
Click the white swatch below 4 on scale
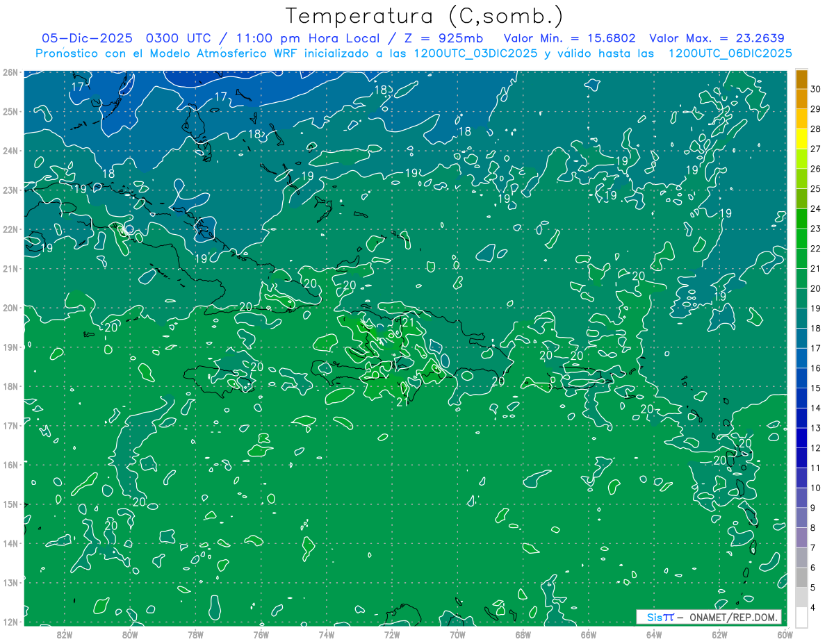point(801,617)
